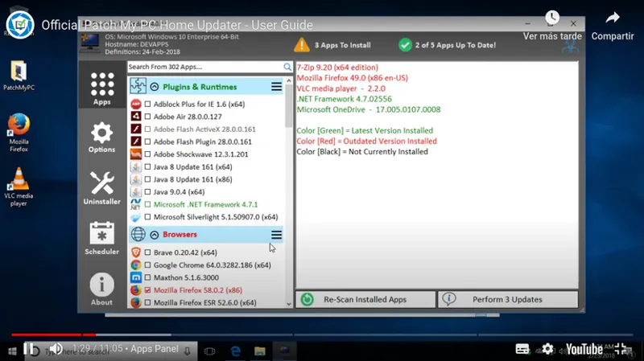
Task: Select Microsoft OneDrive entry
Action: pos(369,109)
